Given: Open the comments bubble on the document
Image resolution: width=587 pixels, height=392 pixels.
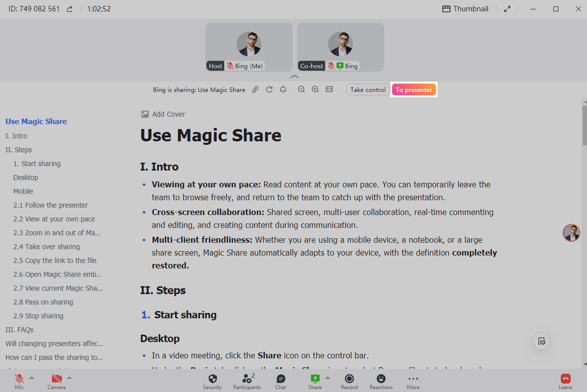Looking at the screenshot, I should (541, 341).
